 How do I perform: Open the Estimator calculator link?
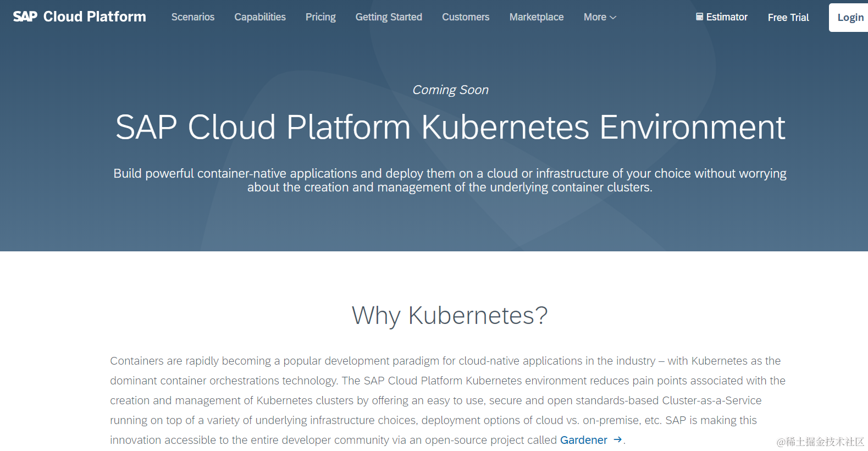click(x=722, y=17)
